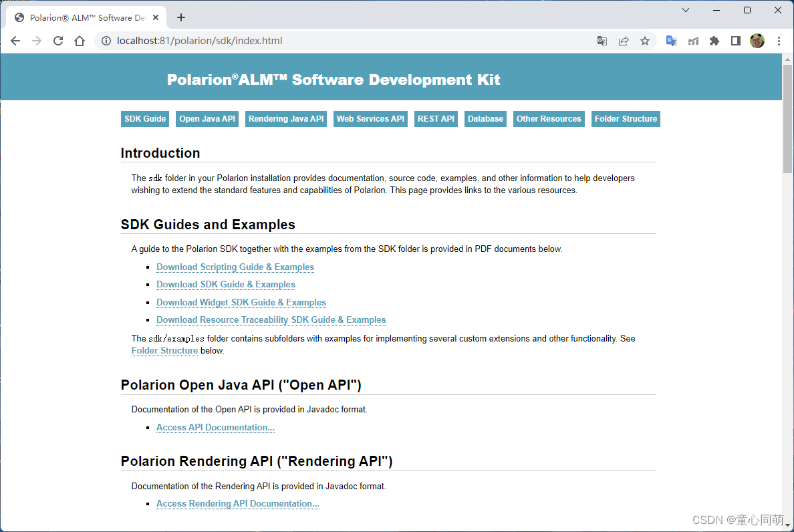Close the Polarion ALM browser tab
Screen dimensions: 794x532
pos(156,18)
